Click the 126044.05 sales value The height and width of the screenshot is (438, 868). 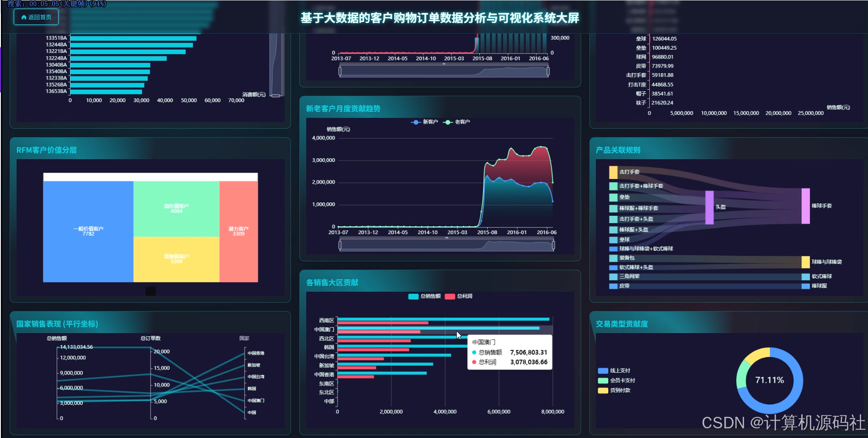click(664, 39)
